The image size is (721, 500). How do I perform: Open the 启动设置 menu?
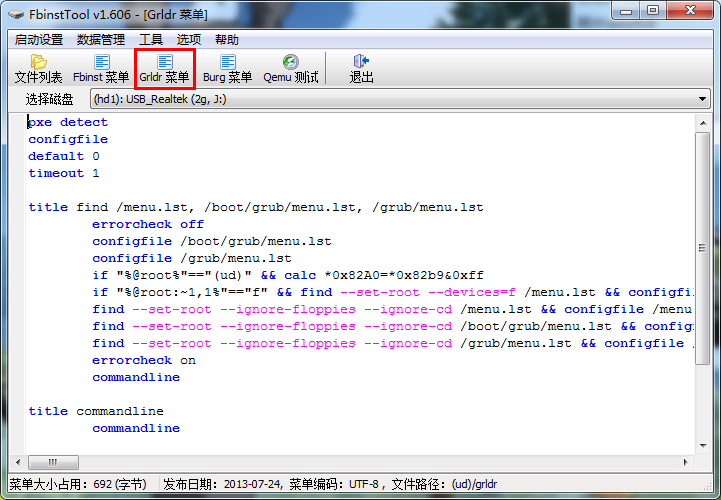(39, 40)
